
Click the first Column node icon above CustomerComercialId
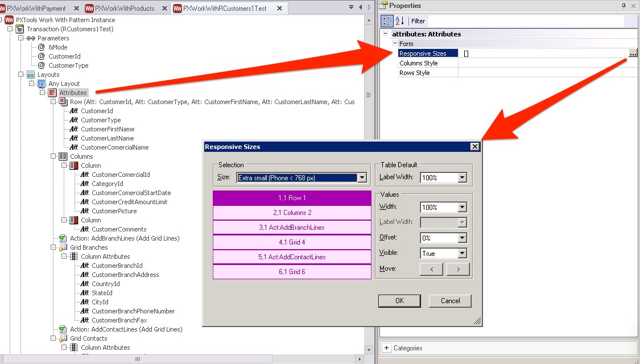click(x=74, y=166)
